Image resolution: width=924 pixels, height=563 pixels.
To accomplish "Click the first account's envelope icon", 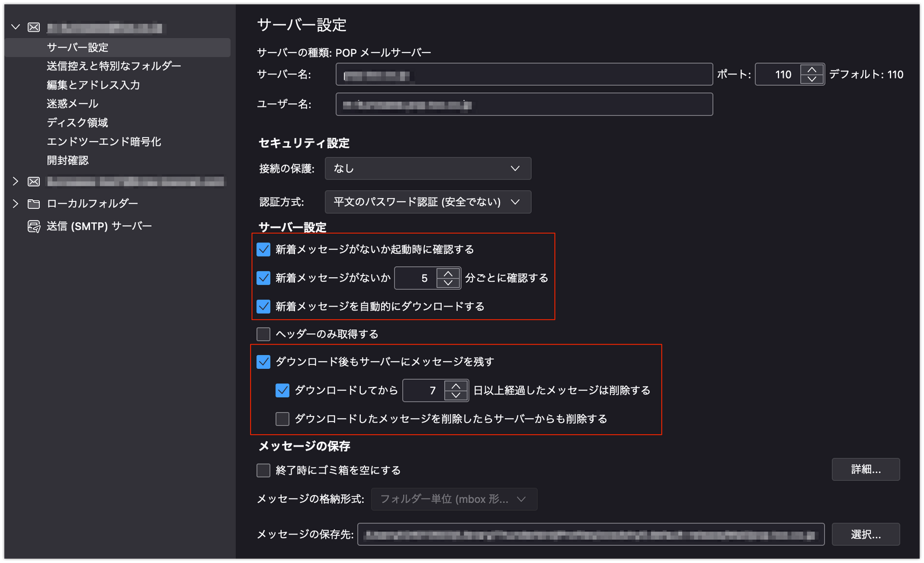I will pos(34,27).
